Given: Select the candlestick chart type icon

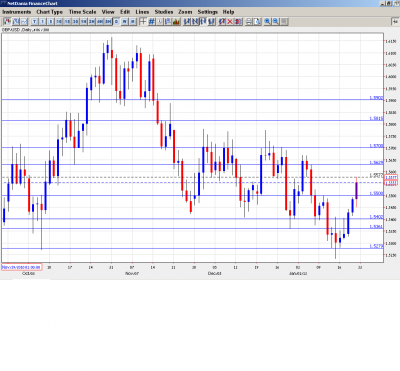Looking at the screenshot, I should (7, 22).
